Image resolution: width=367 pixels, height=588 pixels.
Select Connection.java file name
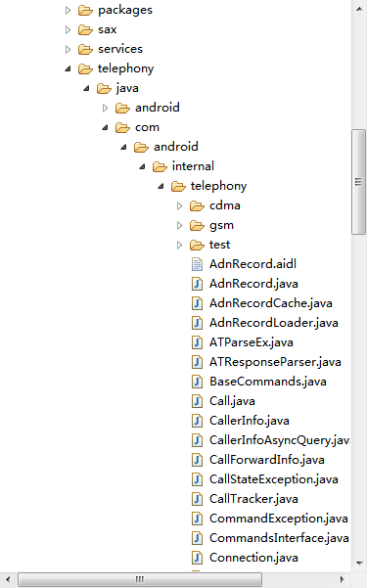point(254,558)
